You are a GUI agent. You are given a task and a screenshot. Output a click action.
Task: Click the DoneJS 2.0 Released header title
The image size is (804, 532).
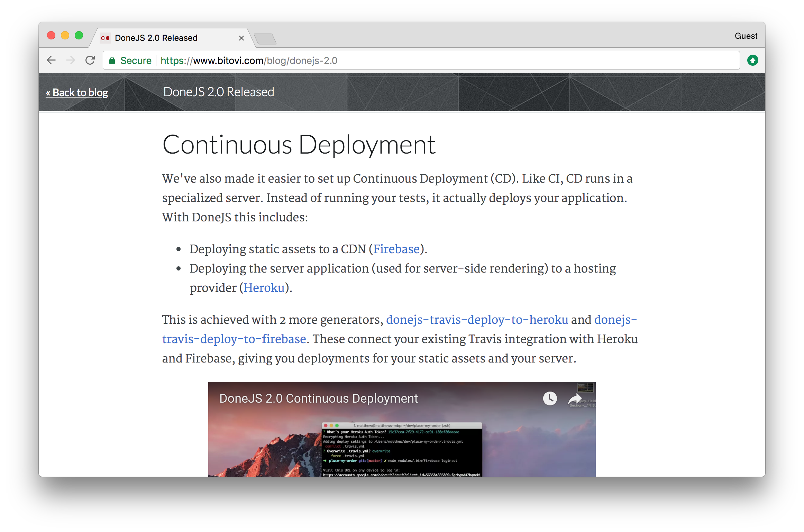coord(219,92)
